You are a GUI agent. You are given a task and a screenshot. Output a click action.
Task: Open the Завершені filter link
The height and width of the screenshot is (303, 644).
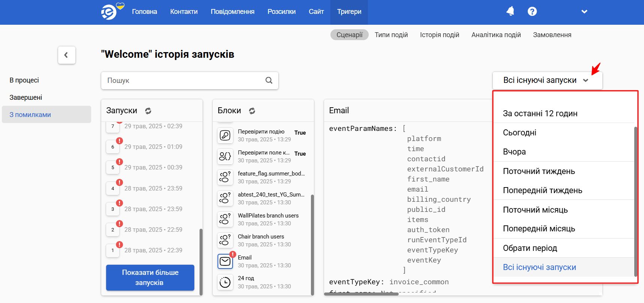[26, 97]
